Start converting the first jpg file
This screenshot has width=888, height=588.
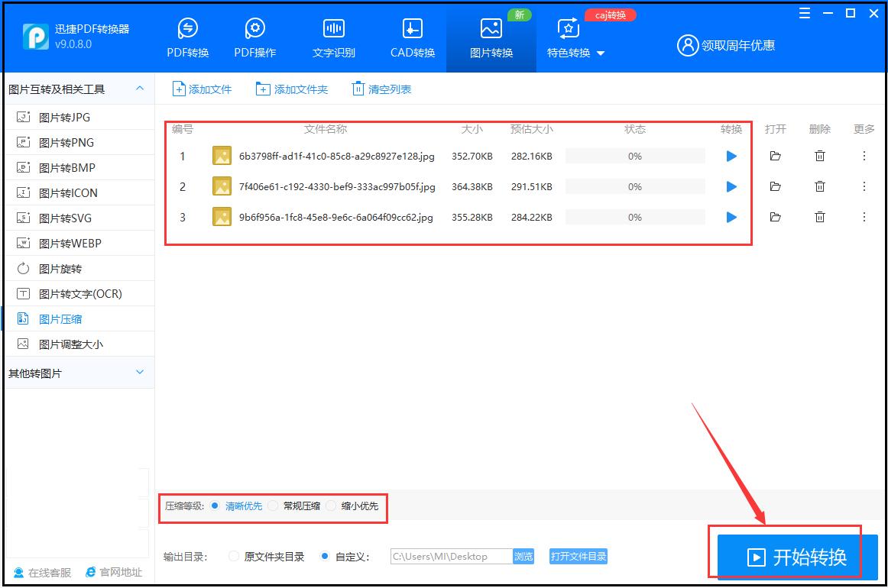click(731, 156)
